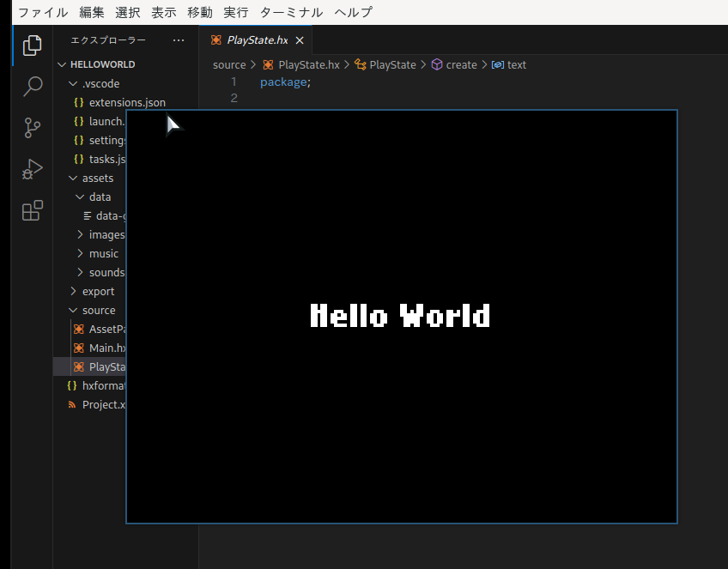Select the PlayState.hx editor tab
This screenshot has height=569, width=728.
(x=258, y=39)
